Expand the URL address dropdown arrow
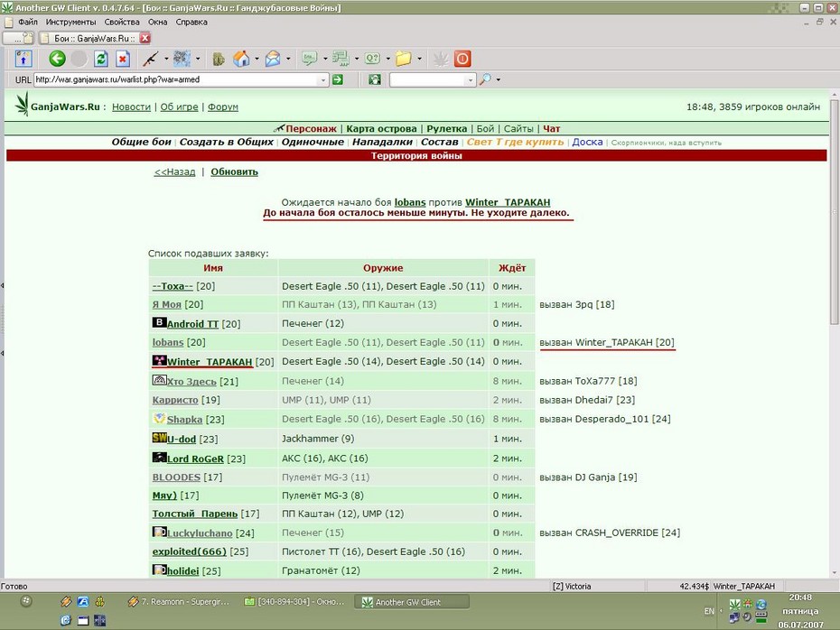 [322, 79]
